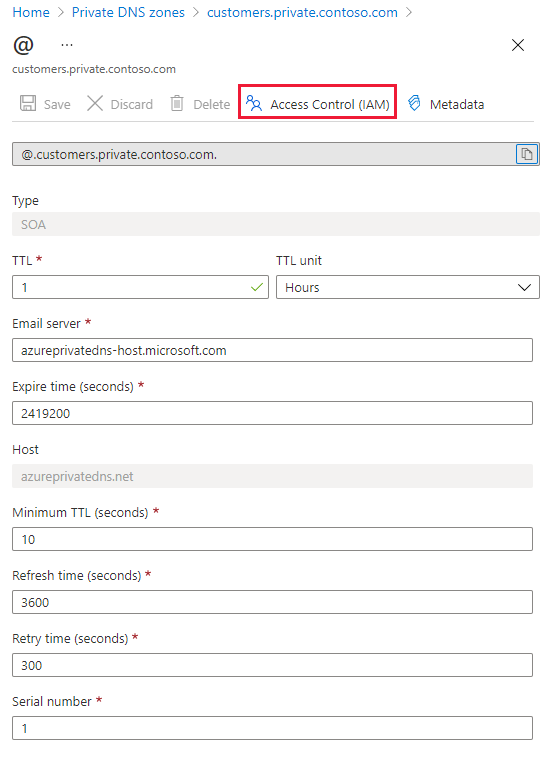Click the customers.private.contoso.com subtitle
This screenshot has width=551, height=757.
[94, 69]
